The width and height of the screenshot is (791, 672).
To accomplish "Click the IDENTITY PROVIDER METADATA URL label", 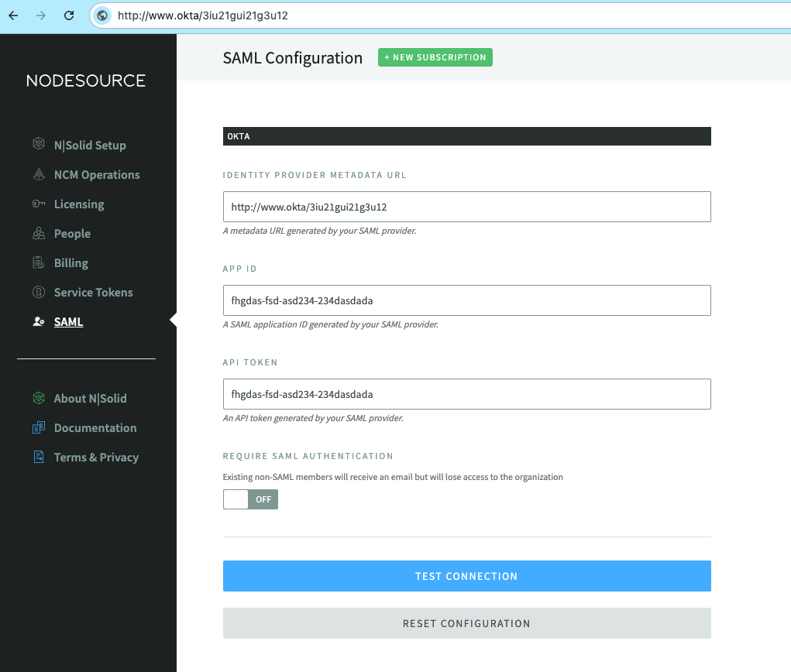I will [315, 175].
